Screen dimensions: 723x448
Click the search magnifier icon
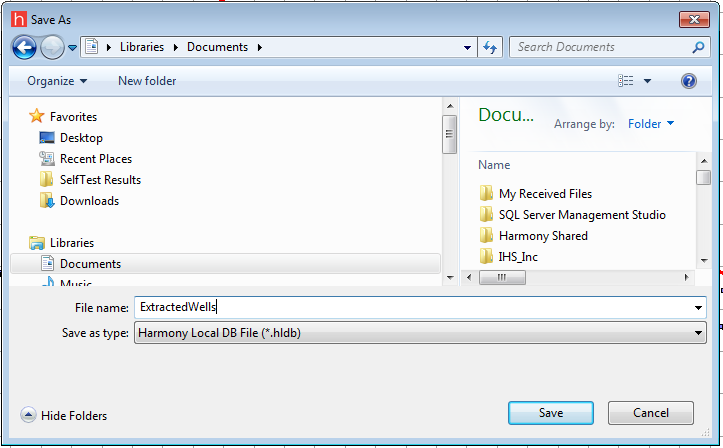pyautogui.click(x=698, y=47)
